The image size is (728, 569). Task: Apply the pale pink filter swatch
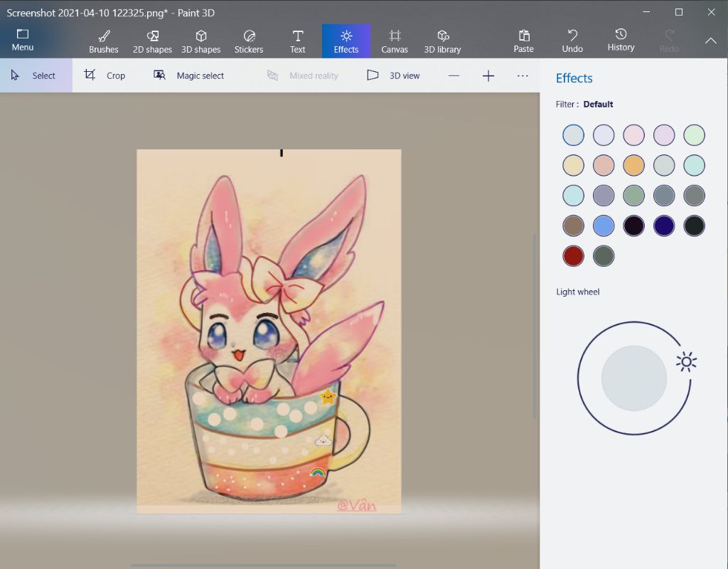click(x=633, y=135)
